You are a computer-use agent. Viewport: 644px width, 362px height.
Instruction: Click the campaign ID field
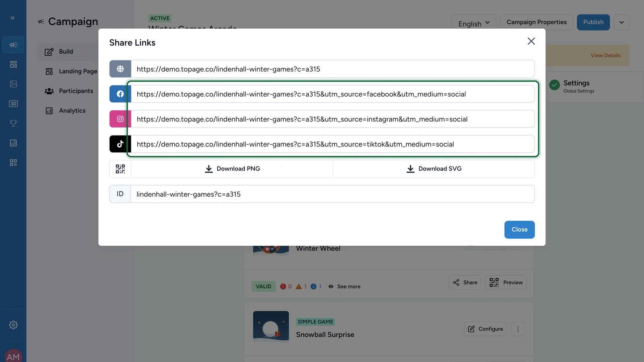click(x=333, y=194)
